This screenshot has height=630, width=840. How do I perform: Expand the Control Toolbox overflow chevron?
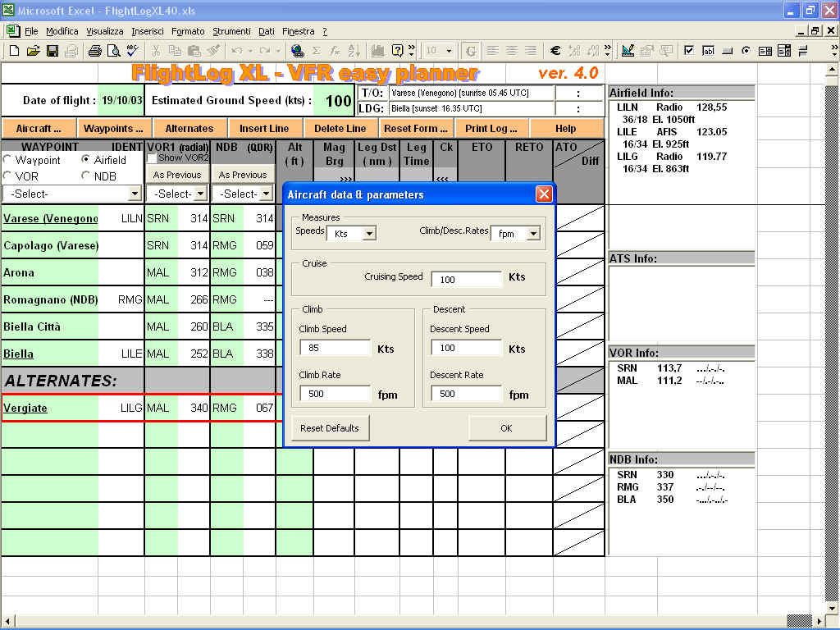833,51
